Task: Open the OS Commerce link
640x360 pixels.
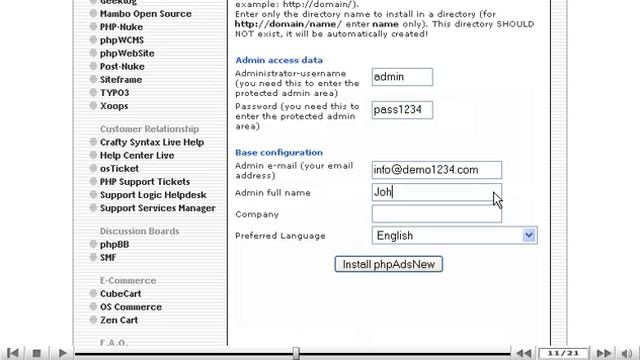Action: (x=131, y=307)
